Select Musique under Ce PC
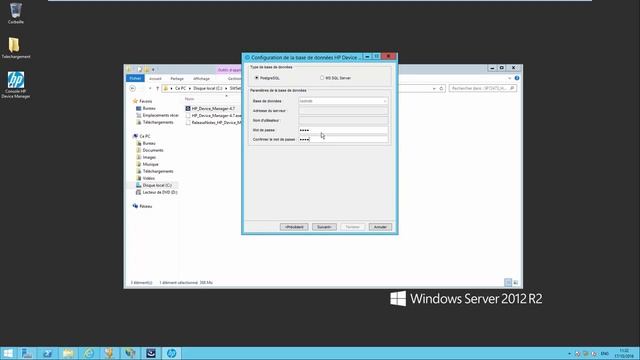This screenshot has height=360, width=640. 147,164
